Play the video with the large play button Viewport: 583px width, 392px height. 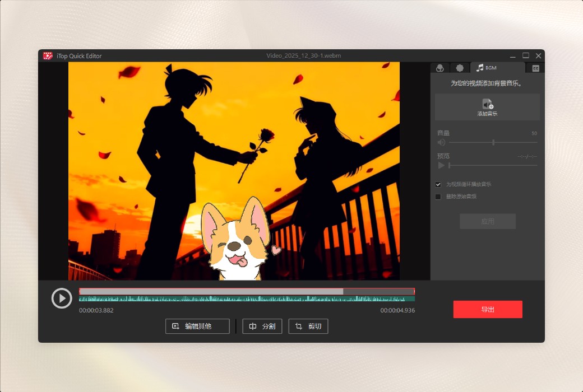tap(62, 298)
